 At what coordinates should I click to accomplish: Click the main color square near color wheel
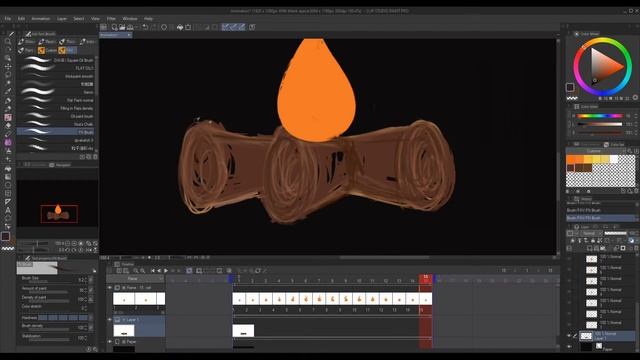[570, 87]
